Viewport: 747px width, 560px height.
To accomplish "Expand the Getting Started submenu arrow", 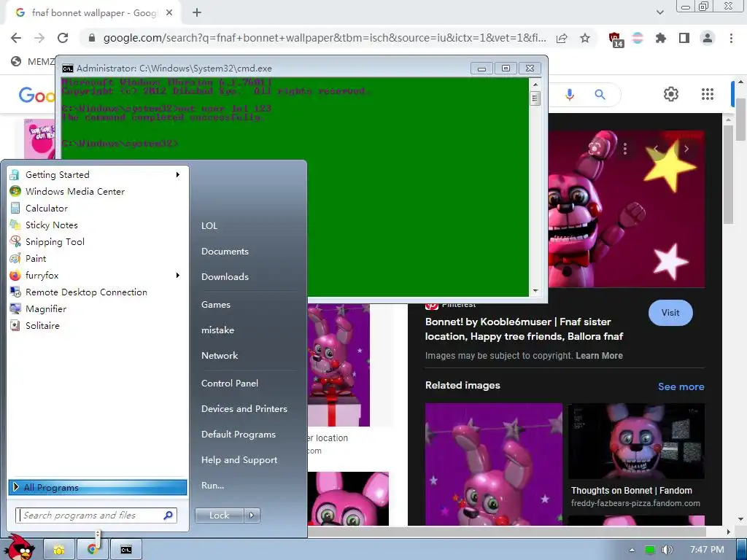I will [178, 175].
